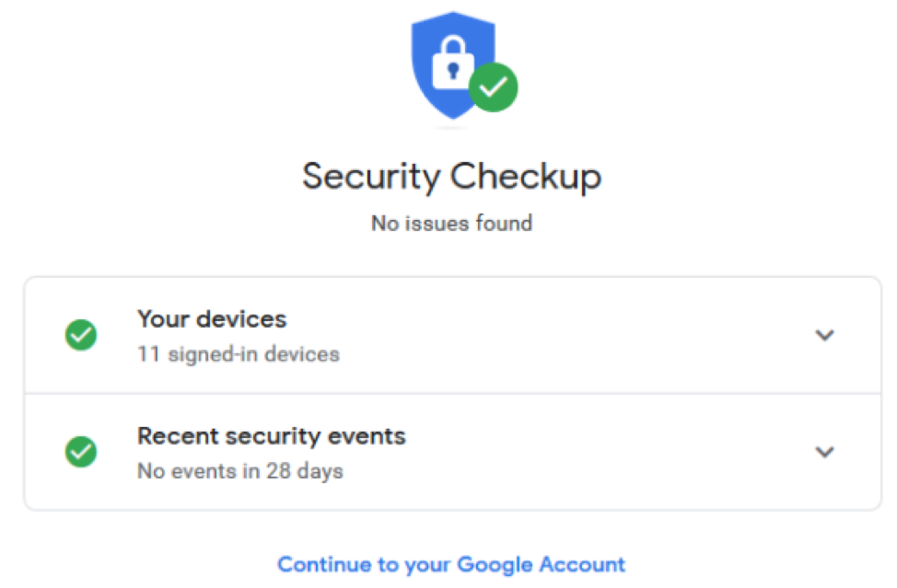The height and width of the screenshot is (588, 897).
Task: Click the 'No issues found' status text
Action: click(452, 223)
